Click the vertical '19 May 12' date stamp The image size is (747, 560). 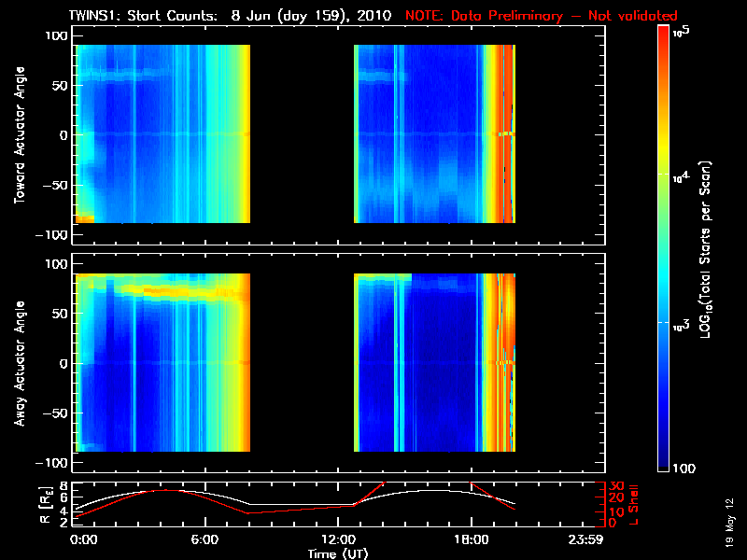pos(729,523)
